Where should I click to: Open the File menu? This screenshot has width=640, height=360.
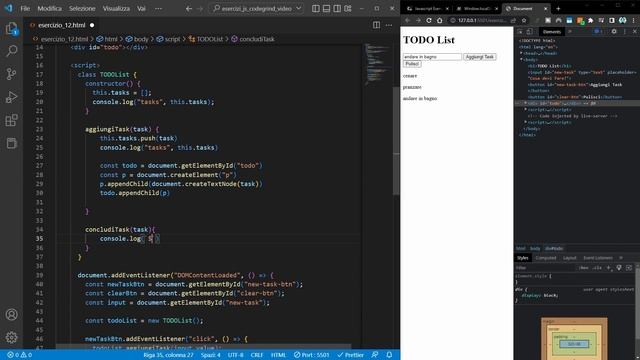point(25,8)
